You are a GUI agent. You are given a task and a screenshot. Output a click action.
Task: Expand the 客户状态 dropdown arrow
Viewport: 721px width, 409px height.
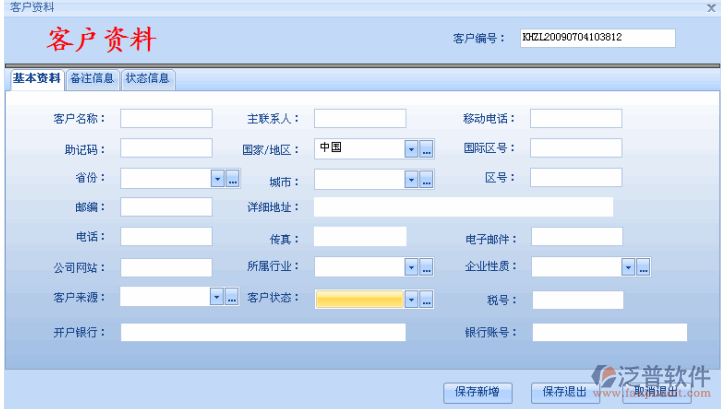click(x=411, y=300)
